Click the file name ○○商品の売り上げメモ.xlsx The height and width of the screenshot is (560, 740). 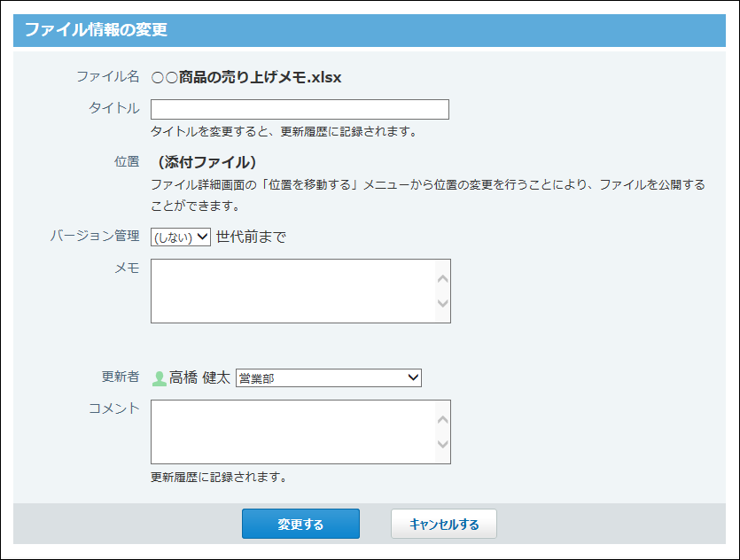pyautogui.click(x=246, y=77)
